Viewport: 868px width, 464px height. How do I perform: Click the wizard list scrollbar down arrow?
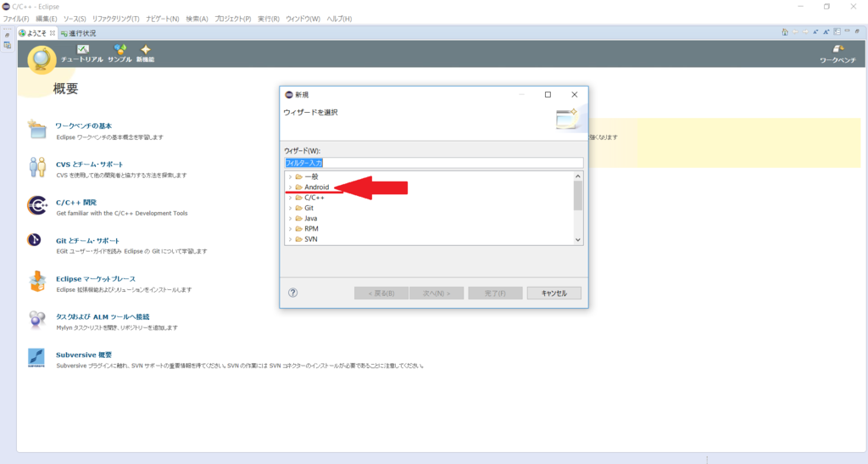pos(578,240)
